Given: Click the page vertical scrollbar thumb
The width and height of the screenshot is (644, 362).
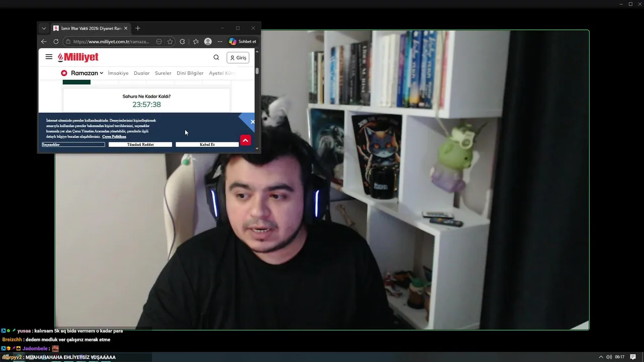Looking at the screenshot, I should pos(257,71).
